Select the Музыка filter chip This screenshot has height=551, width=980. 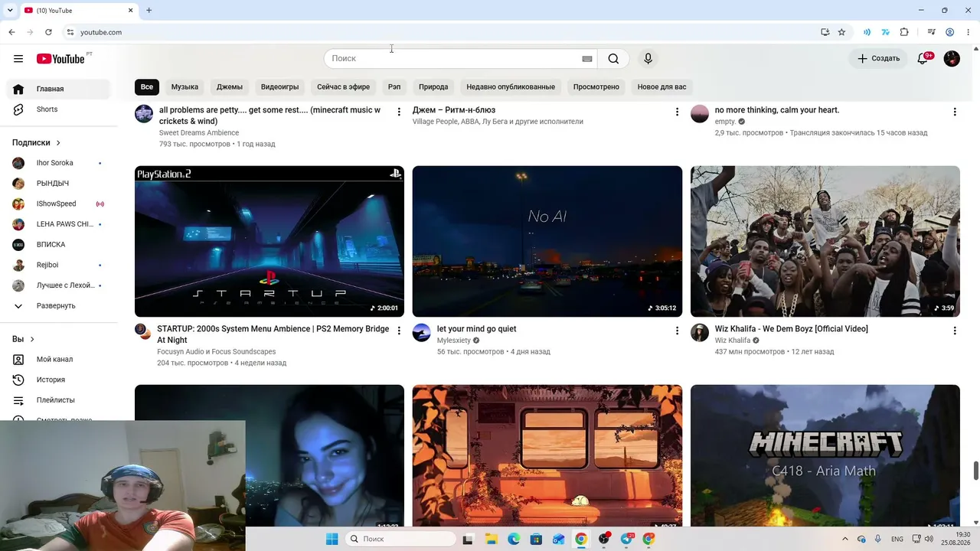[x=185, y=86]
